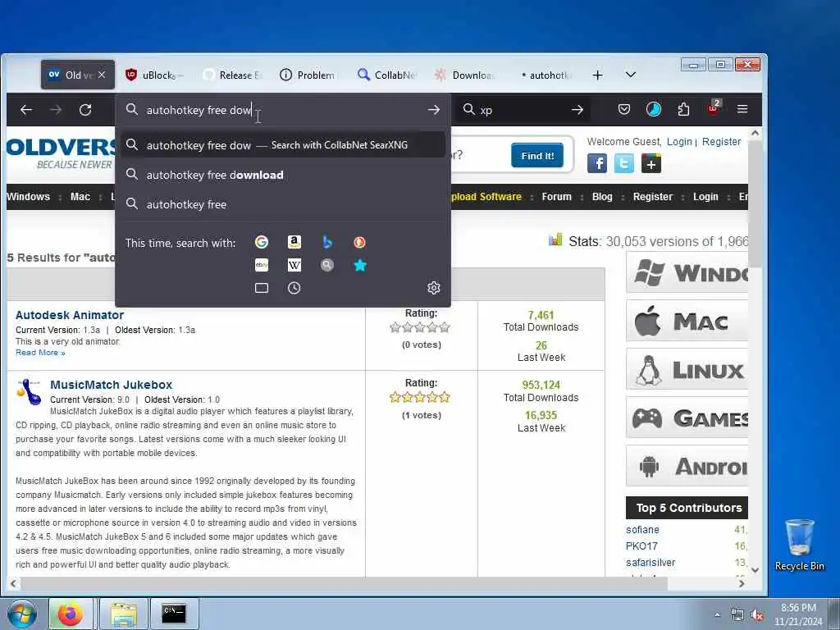Click Upload Software in navigation bar
840x630 pixels.
[486, 197]
